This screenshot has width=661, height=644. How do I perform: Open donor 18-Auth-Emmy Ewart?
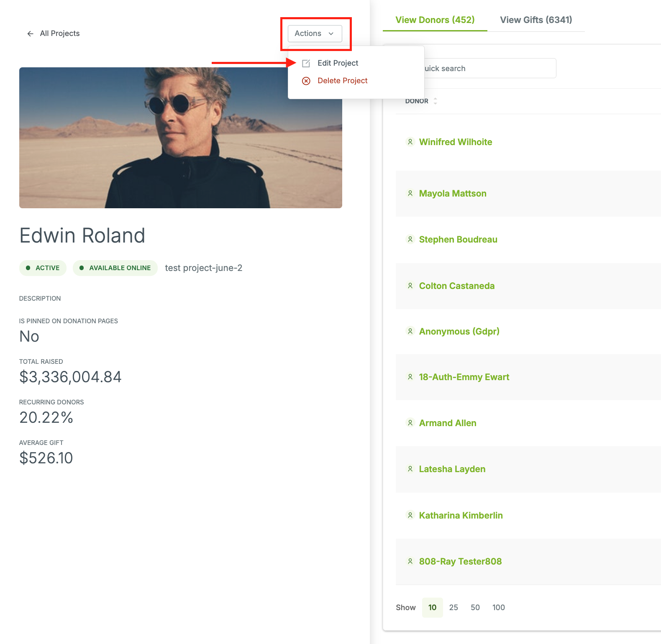pos(464,377)
